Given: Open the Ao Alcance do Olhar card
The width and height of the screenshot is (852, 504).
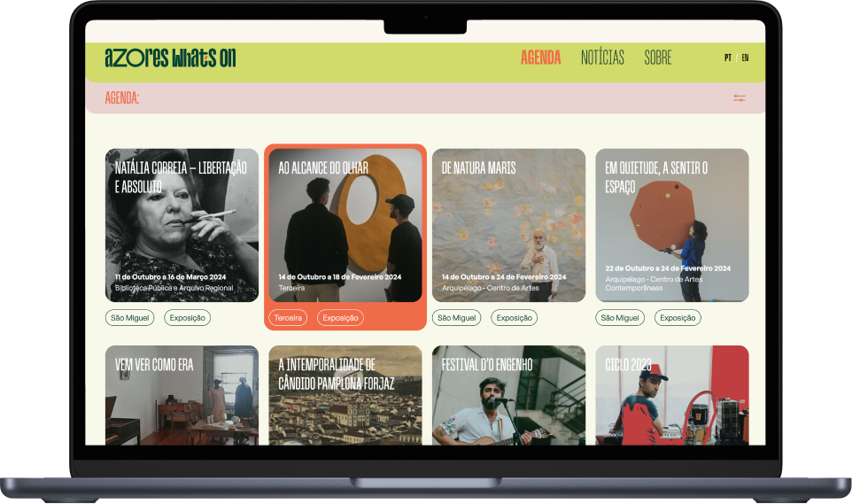Looking at the screenshot, I should click(345, 226).
